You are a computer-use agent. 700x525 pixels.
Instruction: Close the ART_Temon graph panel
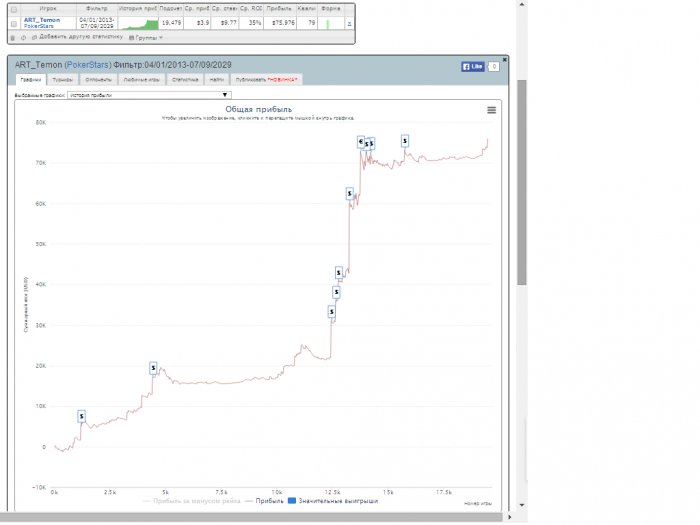tap(504, 59)
